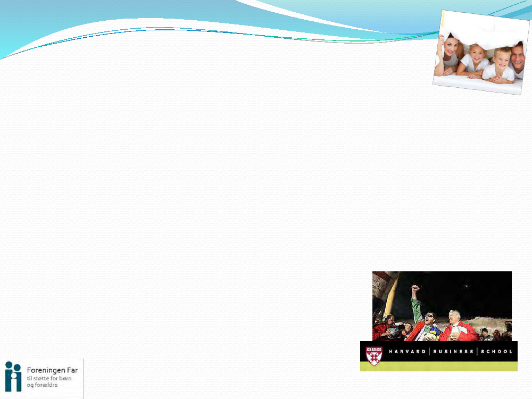Click the word 'HARVARD' in banner
This screenshot has width=532, height=399.
(x=407, y=352)
